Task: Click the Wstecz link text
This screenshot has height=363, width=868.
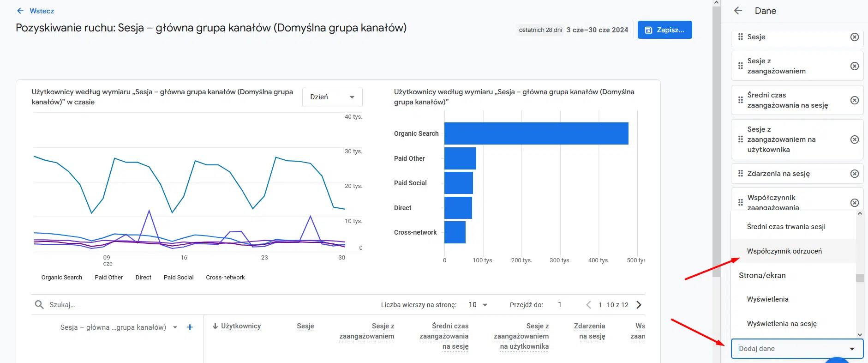Action: [x=42, y=11]
